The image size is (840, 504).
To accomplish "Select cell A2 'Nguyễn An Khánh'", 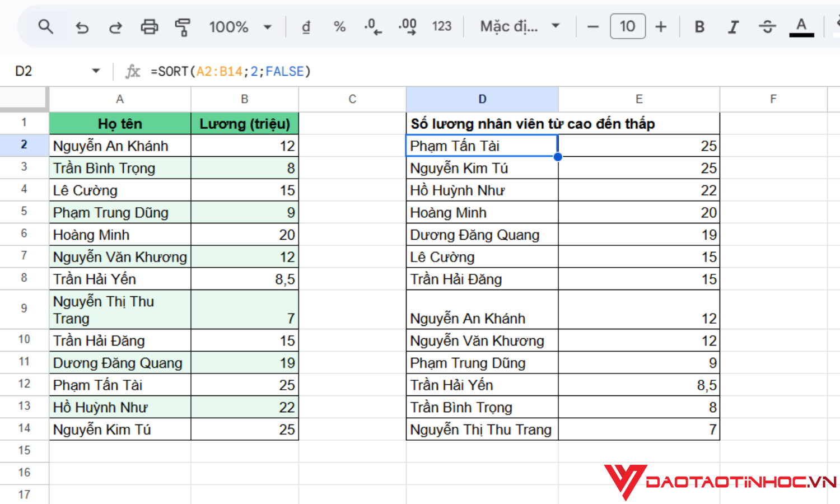I will (120, 146).
